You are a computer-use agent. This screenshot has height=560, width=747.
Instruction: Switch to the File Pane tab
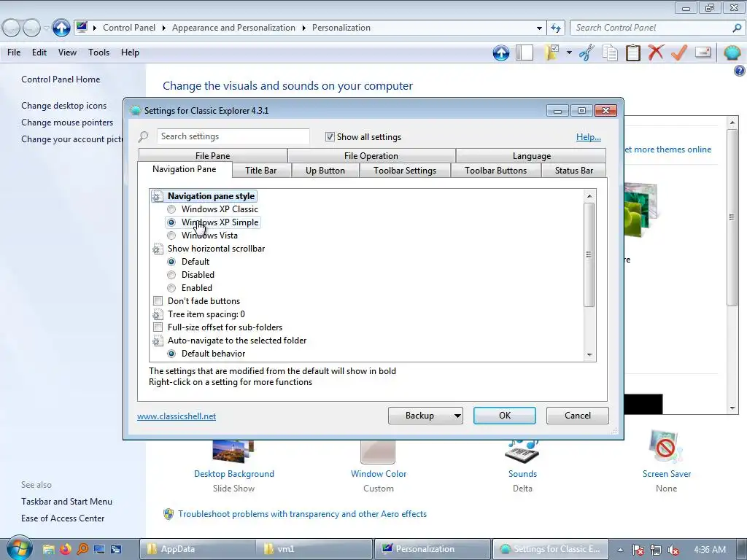pyautogui.click(x=212, y=156)
